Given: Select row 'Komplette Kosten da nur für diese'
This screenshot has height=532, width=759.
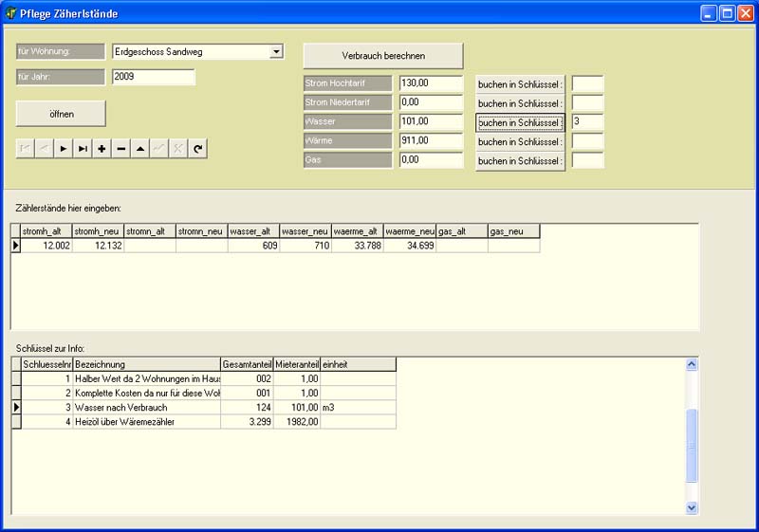Looking at the screenshot, I should pyautogui.click(x=209, y=393).
